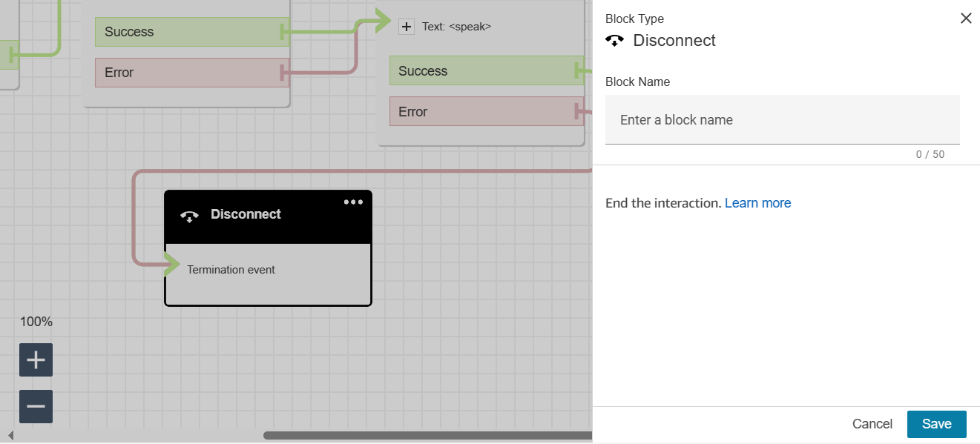Open the Learn more link
Image resolution: width=980 pixels, height=444 pixels.
tap(757, 203)
